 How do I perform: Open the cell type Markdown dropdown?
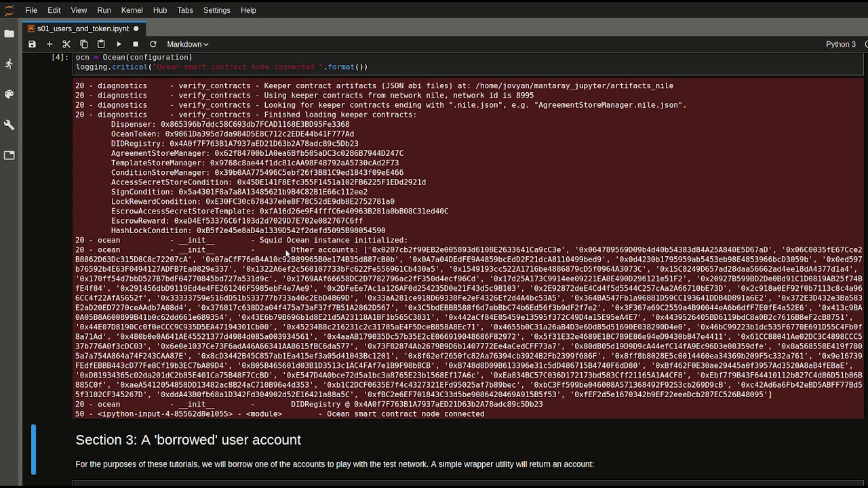[x=188, y=44]
